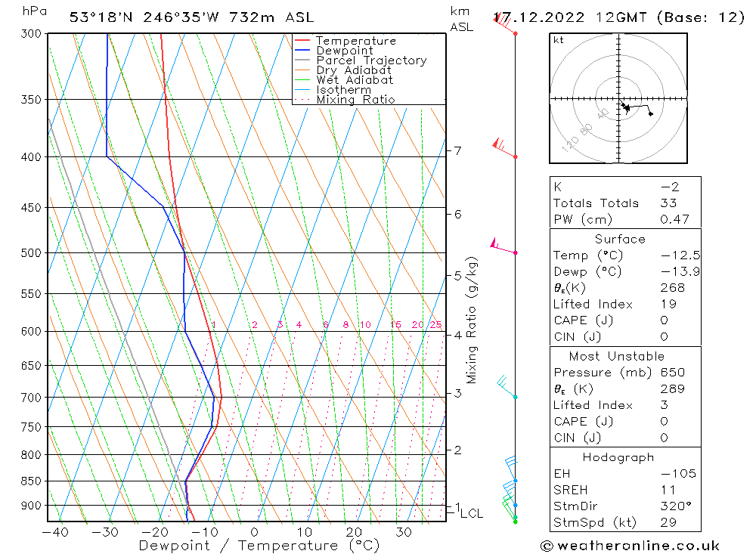Viewport: 756px width, 554px height.
Task: Click the 700 hPa cyan wind barb
Action: pos(507,387)
